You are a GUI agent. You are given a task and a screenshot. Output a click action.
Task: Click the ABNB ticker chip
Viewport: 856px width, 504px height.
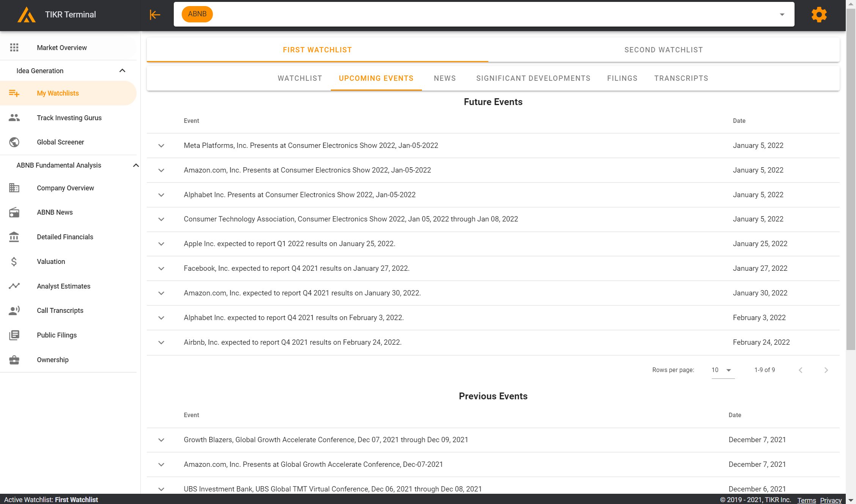coord(197,14)
